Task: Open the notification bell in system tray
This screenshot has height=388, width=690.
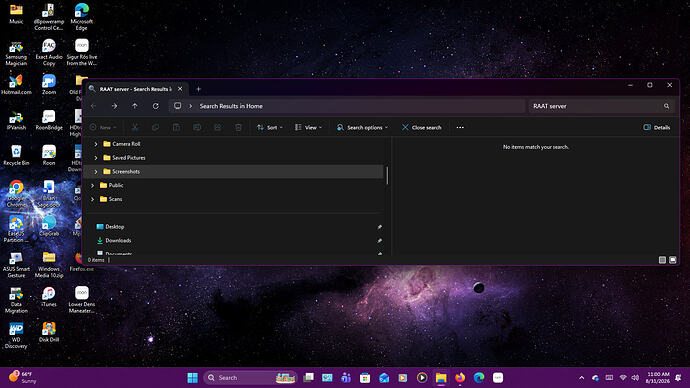Action: [678, 377]
